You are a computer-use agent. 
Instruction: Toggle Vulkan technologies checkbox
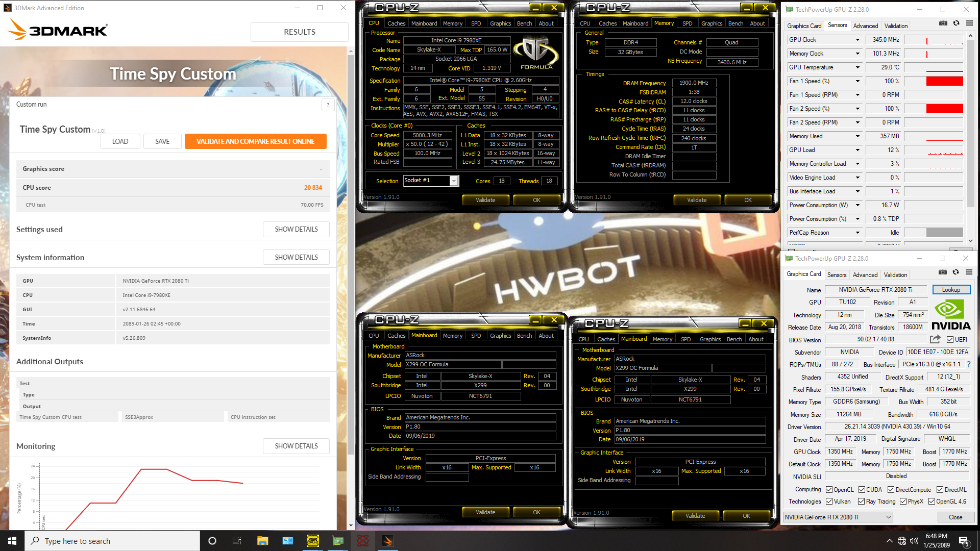coord(829,502)
